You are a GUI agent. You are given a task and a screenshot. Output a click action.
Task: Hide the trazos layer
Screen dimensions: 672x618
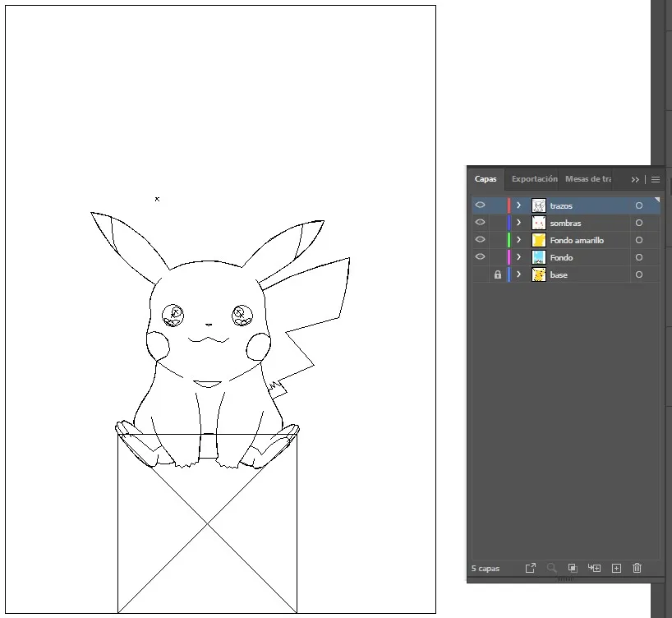click(x=480, y=205)
